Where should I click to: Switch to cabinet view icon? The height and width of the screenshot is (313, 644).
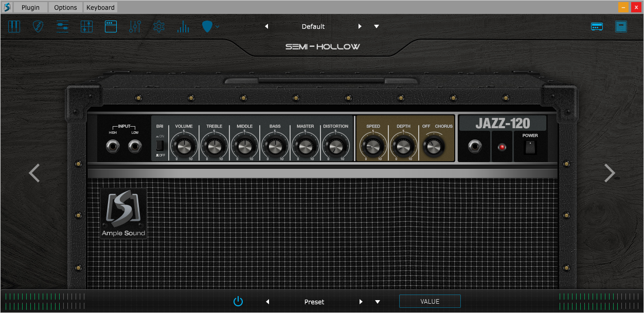[x=621, y=26]
